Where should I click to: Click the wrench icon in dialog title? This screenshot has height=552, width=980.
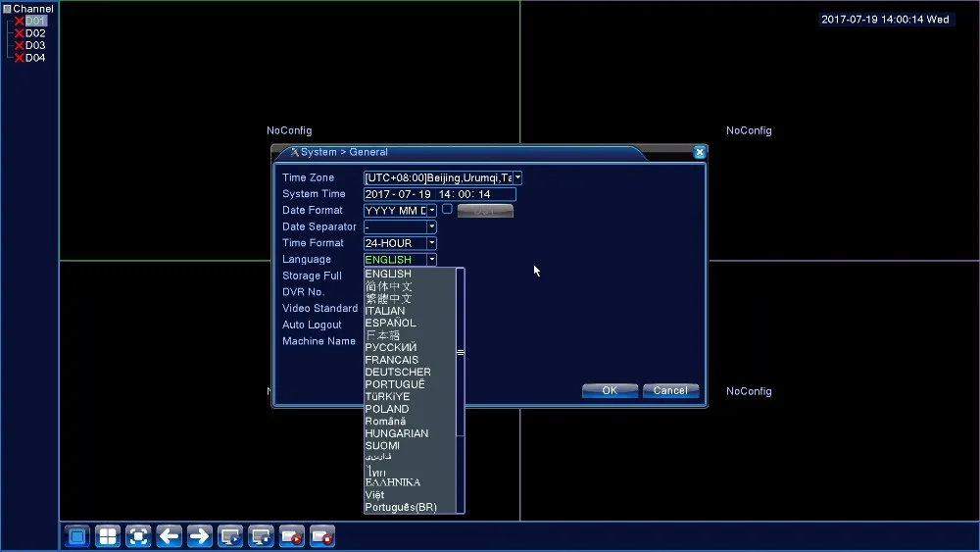[294, 152]
